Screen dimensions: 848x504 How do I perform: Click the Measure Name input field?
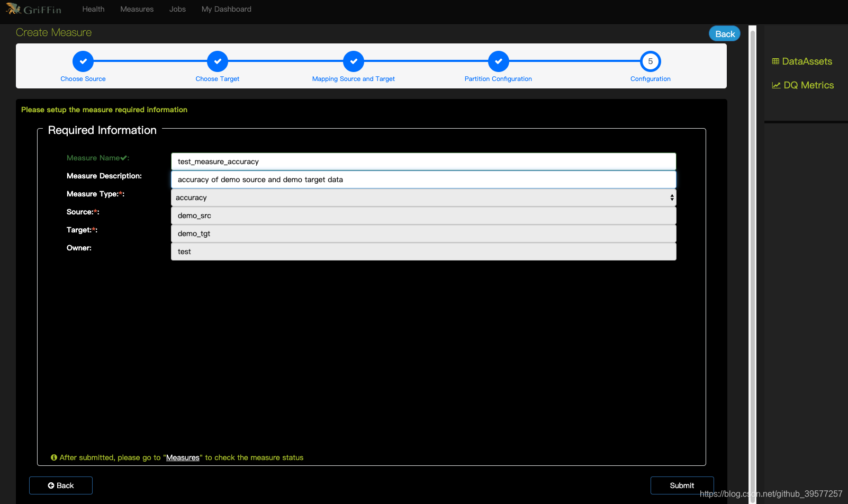423,161
